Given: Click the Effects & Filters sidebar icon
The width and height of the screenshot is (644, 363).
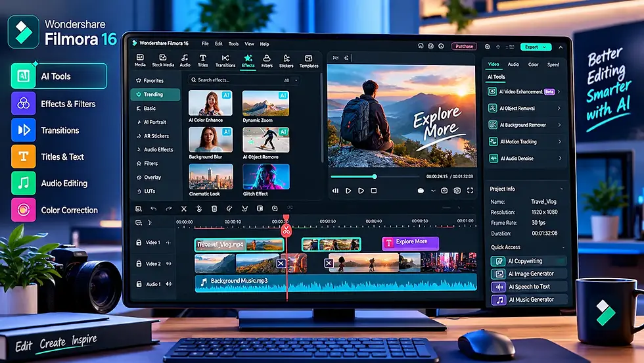Looking at the screenshot, I should coord(24,104).
